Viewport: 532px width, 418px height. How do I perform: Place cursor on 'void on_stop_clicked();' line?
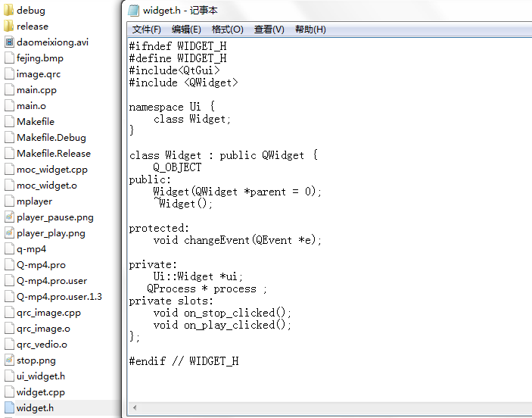pyautogui.click(x=222, y=313)
